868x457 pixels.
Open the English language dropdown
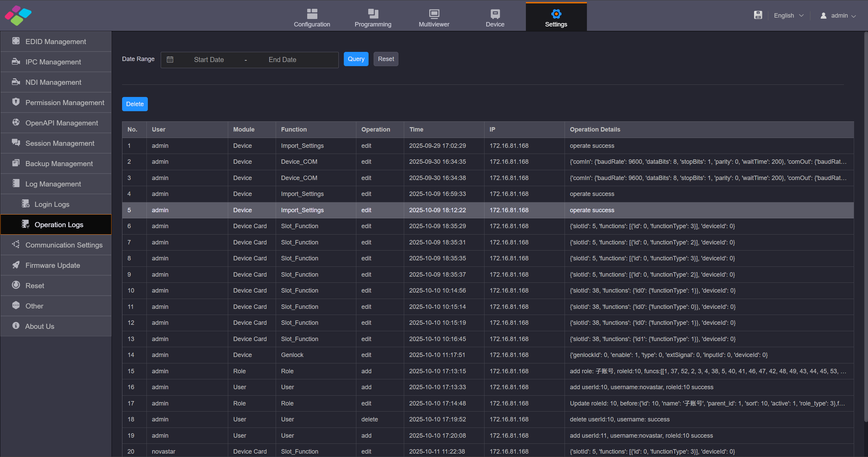788,16
